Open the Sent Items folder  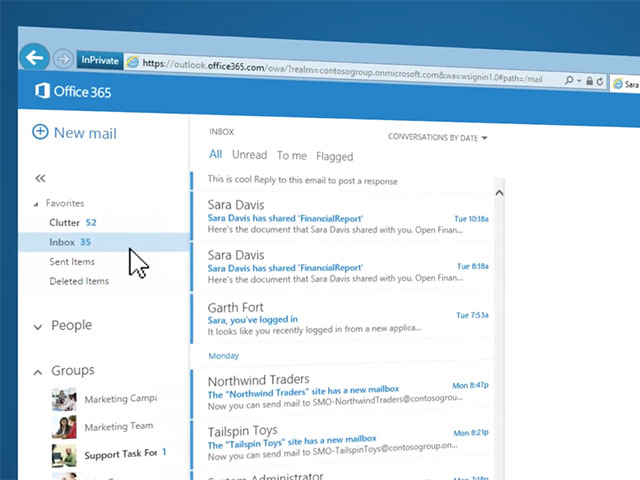click(104, 262)
